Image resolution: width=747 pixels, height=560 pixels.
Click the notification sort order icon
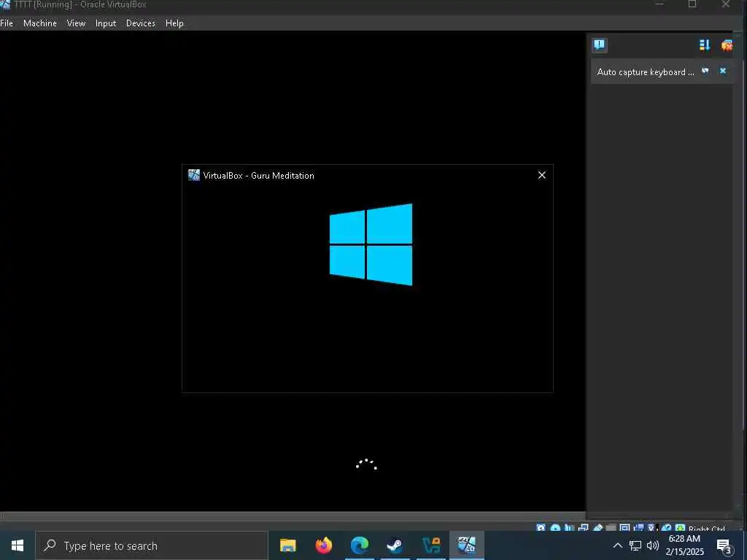coord(705,45)
